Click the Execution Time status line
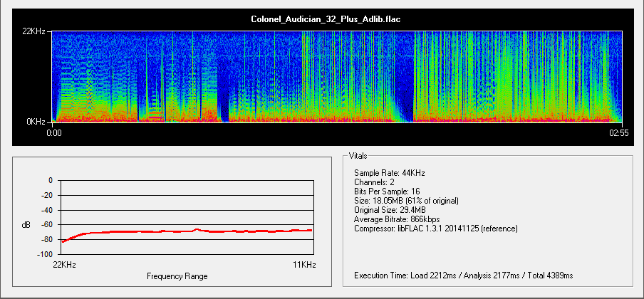644x299 pixels. click(463, 276)
